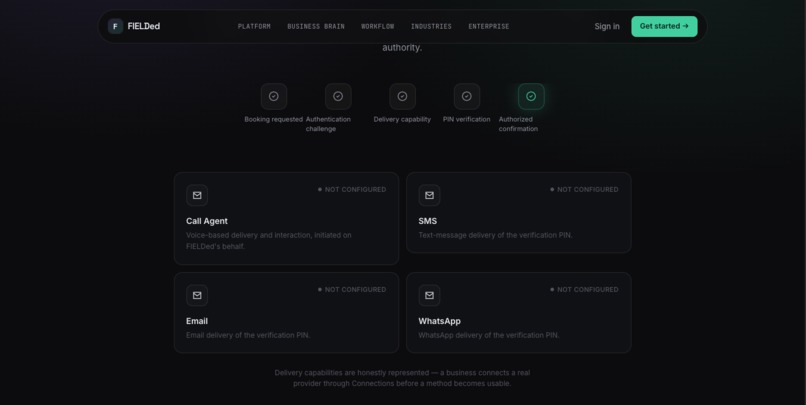The image size is (806, 405).
Task: Click Not Configured status on WhatsApp card
Action: tap(584, 289)
